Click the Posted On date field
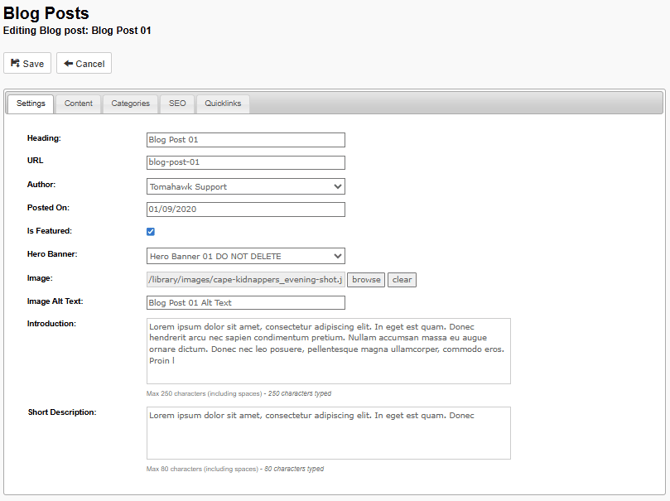The height and width of the screenshot is (501, 670). pos(245,210)
